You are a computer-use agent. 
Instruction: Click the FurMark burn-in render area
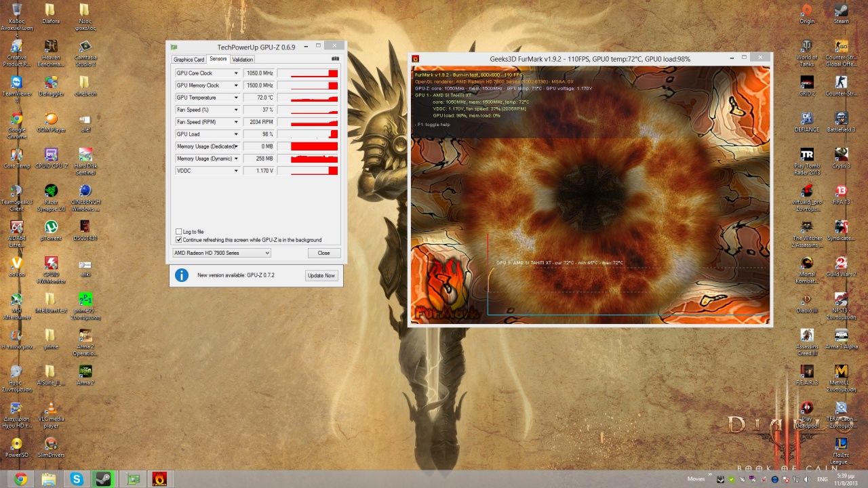click(x=590, y=195)
